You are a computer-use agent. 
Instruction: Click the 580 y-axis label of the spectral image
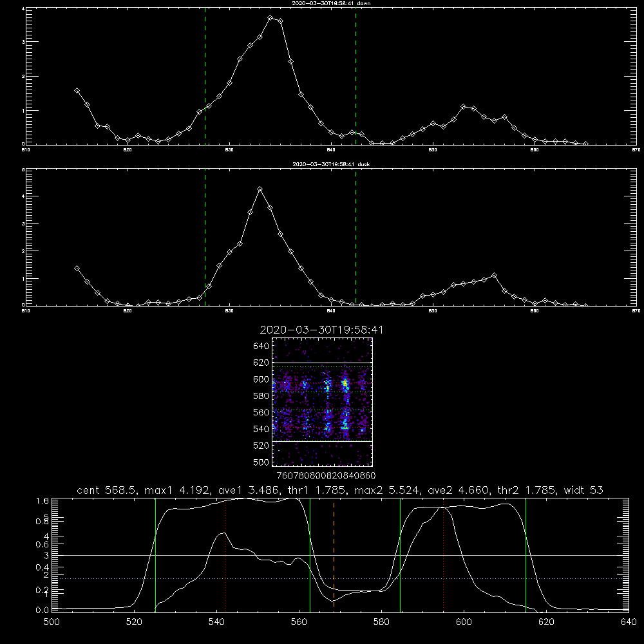pyautogui.click(x=261, y=395)
